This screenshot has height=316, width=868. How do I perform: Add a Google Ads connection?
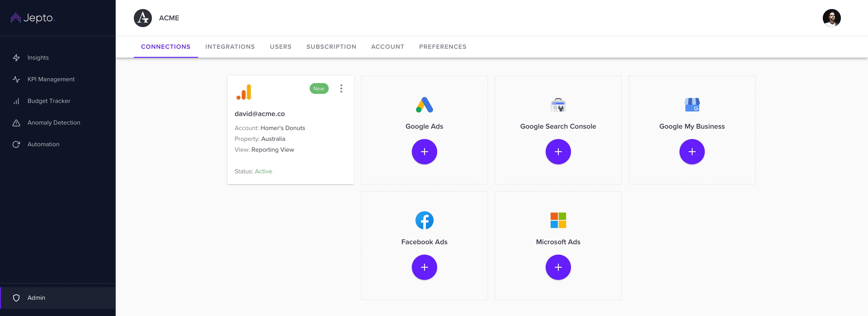(424, 152)
